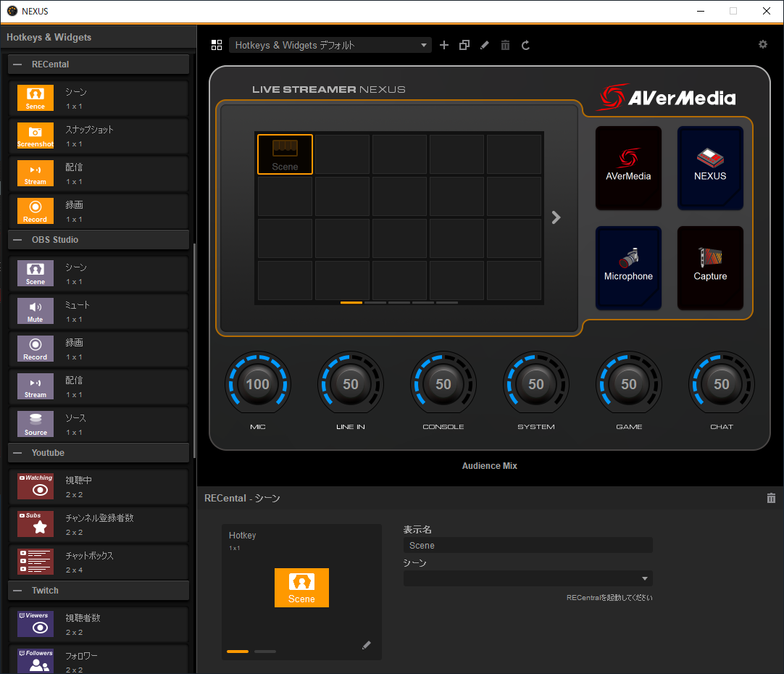784x674 pixels.
Task: Collapse the Youtube section
Action: point(18,453)
